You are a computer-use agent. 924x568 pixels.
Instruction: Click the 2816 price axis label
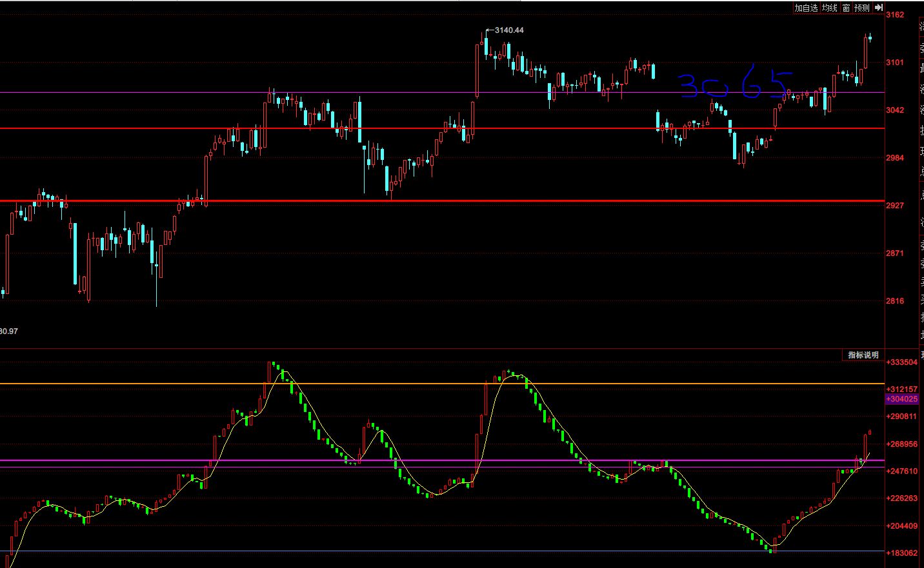point(895,301)
